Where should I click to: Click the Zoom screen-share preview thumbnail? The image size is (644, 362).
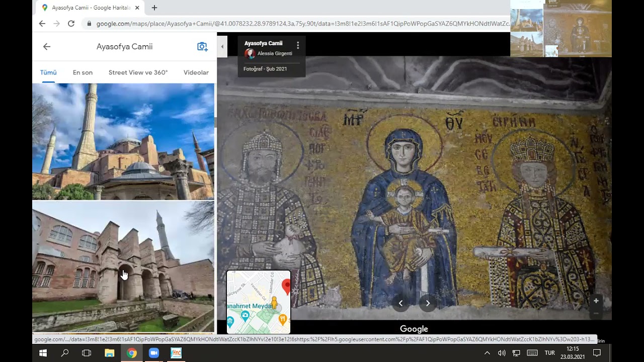point(561,29)
